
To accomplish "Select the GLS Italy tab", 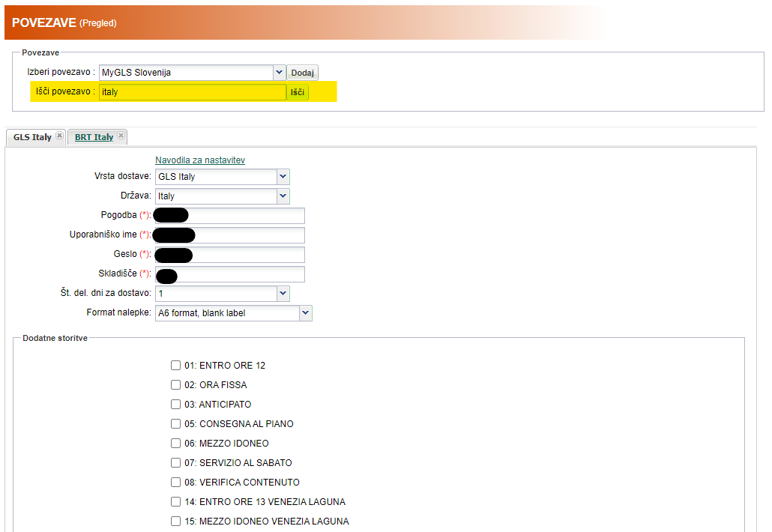I will click(32, 137).
